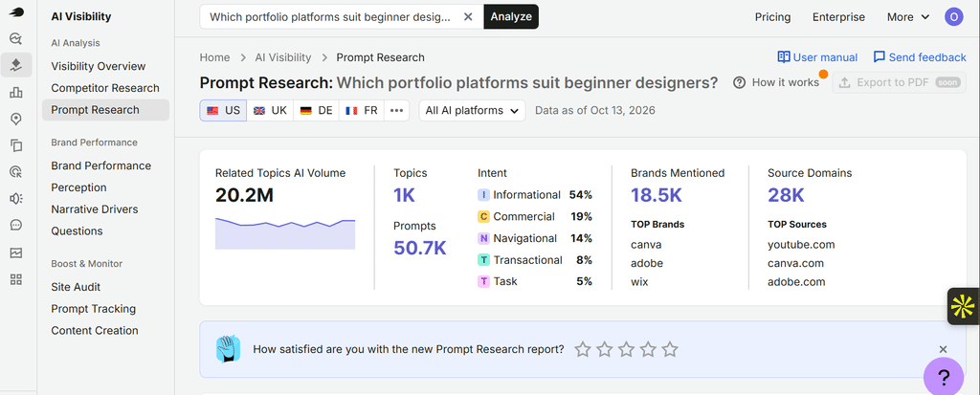Open the chat bubble icon in sidebar
Image resolution: width=980 pixels, height=395 pixels.
pyautogui.click(x=16, y=225)
